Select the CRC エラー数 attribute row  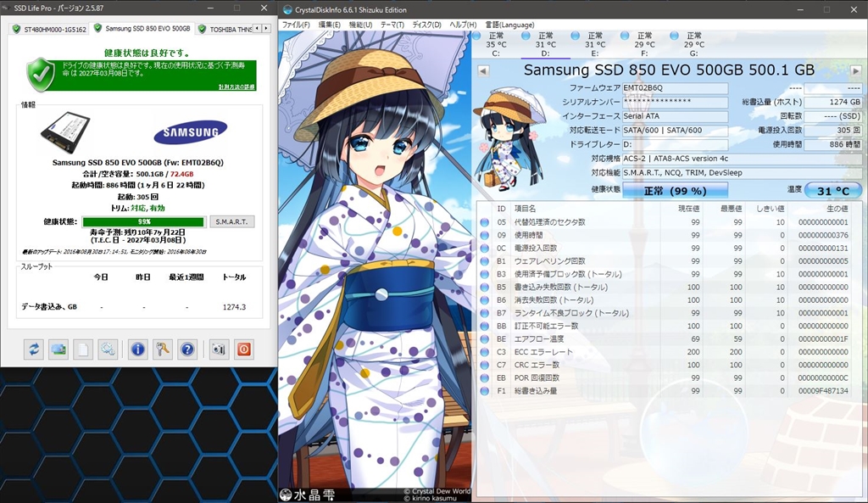tap(665, 365)
